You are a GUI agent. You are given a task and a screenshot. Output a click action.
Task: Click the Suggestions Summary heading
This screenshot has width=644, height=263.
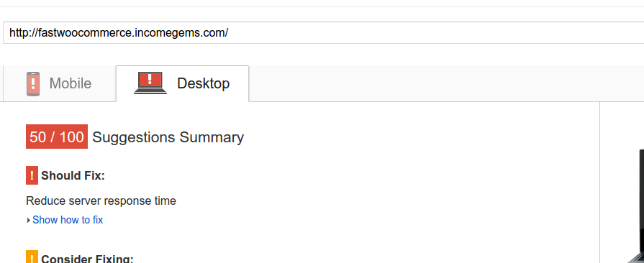[x=168, y=137]
